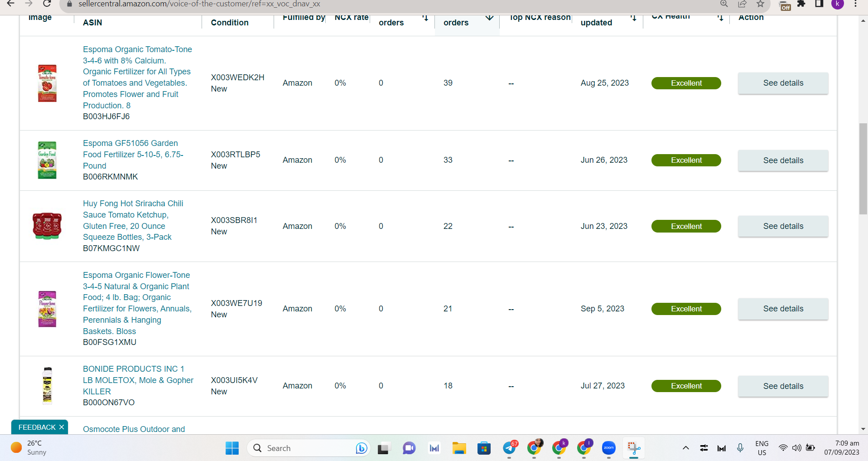Sort using the down arrow on the highlighted orders column
Image resolution: width=868 pixels, height=461 pixels.
tap(489, 18)
